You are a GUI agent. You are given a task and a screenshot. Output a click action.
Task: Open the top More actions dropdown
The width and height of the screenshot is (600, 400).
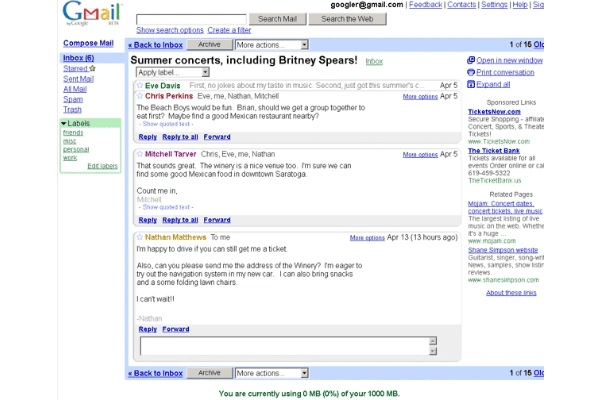coord(272,45)
